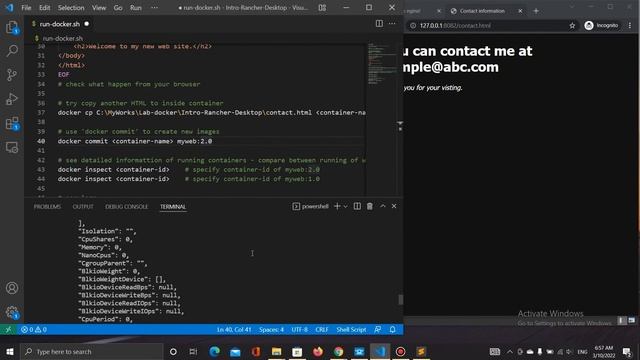Click the Incognito profile button

pyautogui.click(x=601, y=25)
